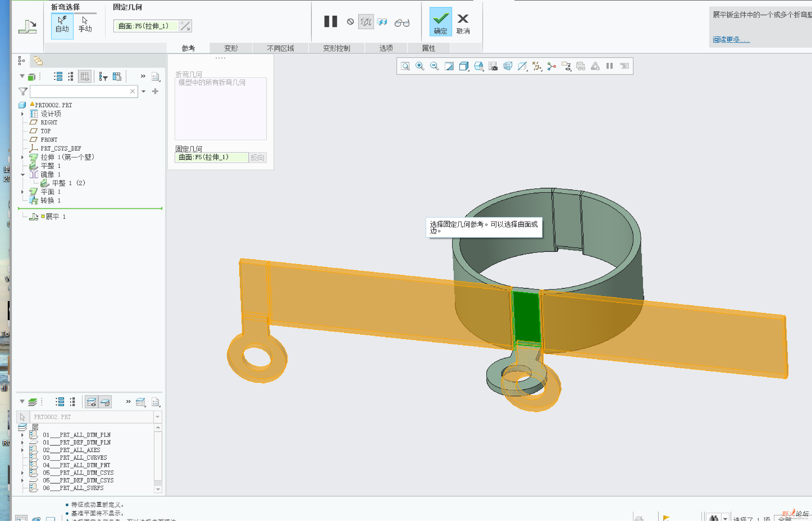
Task: Collapse the 镜像 1 tree node
Action: click(22, 175)
